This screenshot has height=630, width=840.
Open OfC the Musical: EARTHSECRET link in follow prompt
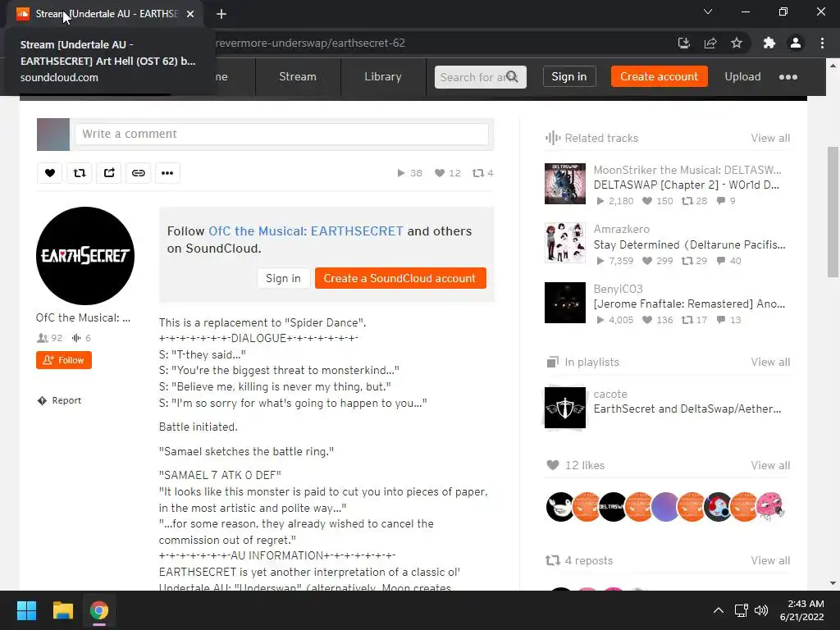coord(305,231)
